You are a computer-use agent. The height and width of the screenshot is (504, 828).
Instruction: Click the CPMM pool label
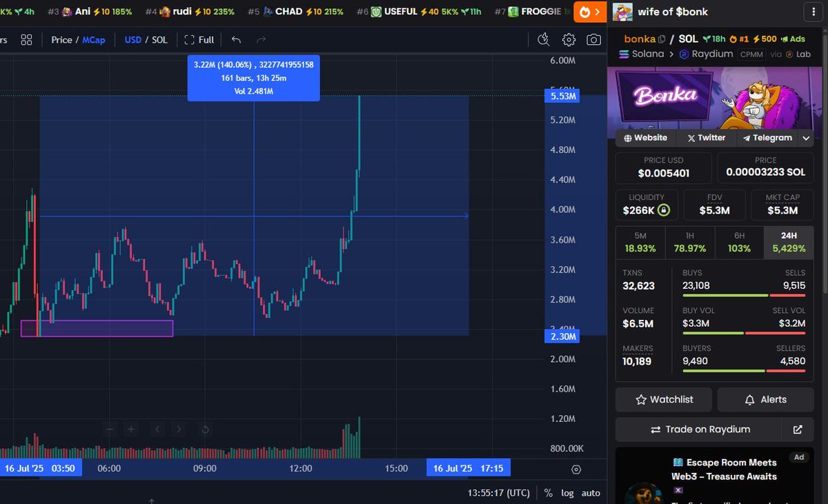tap(752, 54)
